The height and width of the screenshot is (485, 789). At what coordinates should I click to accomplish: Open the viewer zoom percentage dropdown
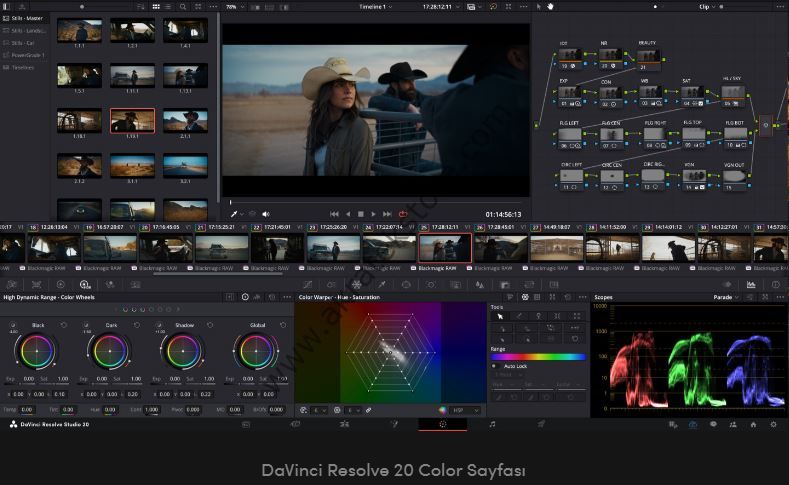[233, 6]
